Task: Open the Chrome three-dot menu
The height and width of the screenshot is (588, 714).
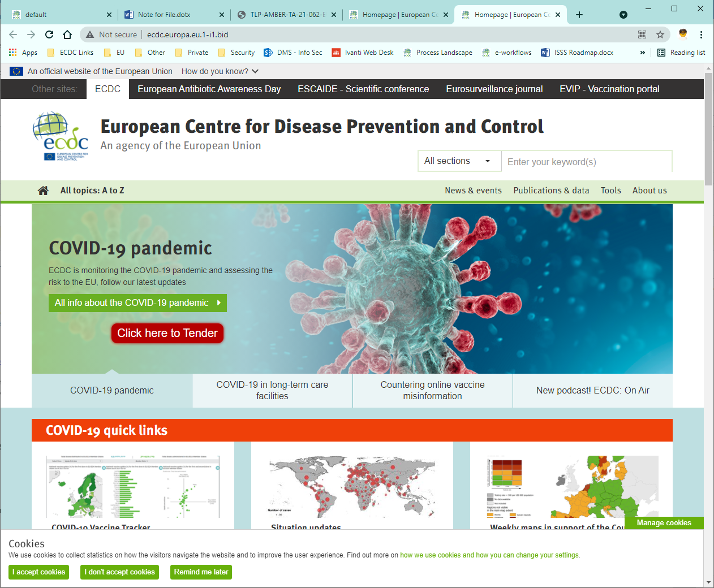Action: (x=701, y=34)
